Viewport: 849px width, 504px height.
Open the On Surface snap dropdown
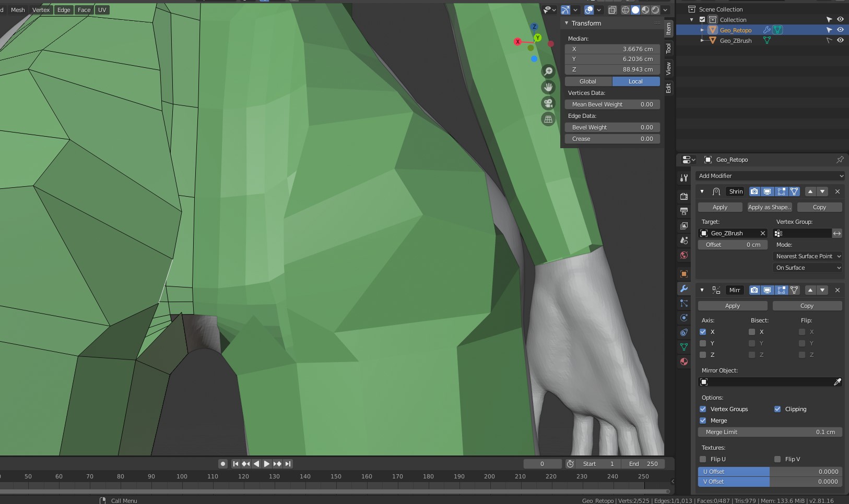pyautogui.click(x=808, y=268)
